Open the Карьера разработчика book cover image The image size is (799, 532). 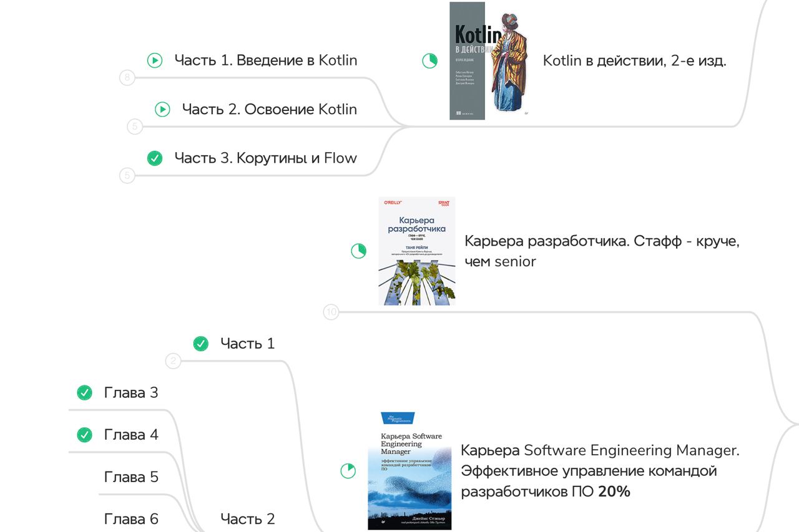[417, 251]
